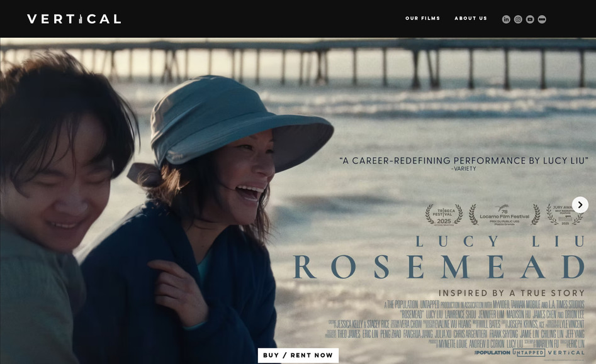The width and height of the screenshot is (596, 364).
Task: Go to the About Us page
Action: [x=471, y=19]
